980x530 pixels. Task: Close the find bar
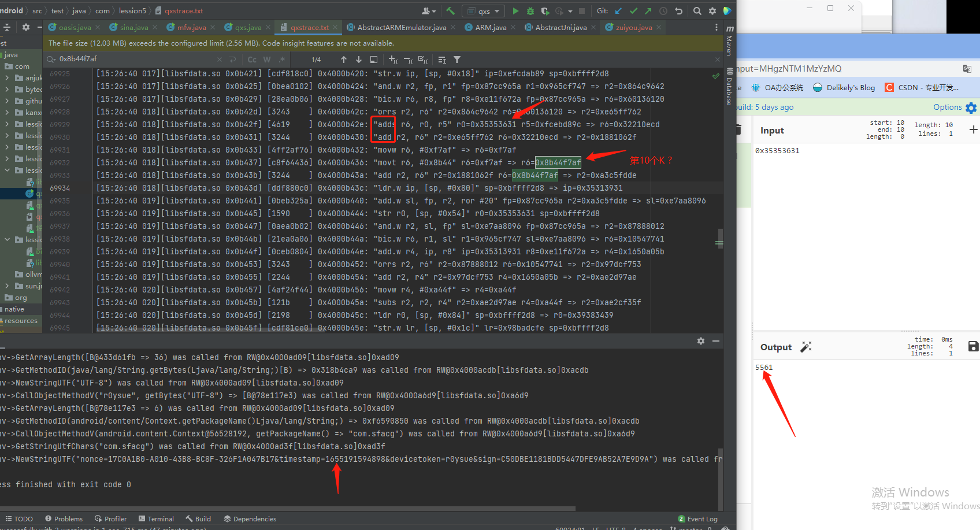(718, 59)
